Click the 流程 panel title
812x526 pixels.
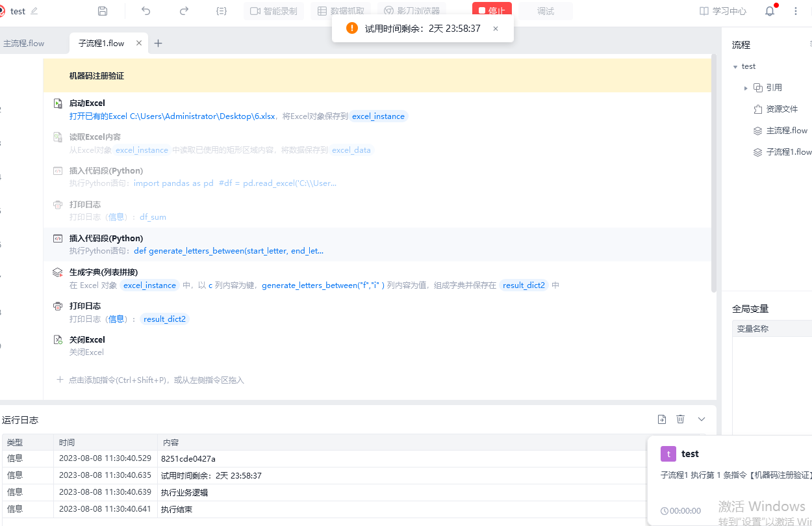[x=741, y=45]
